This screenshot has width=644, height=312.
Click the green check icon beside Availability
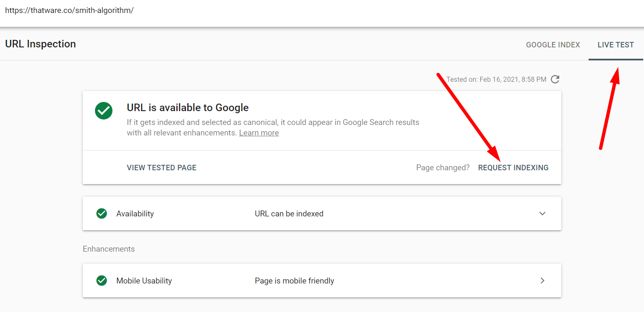coord(102,213)
